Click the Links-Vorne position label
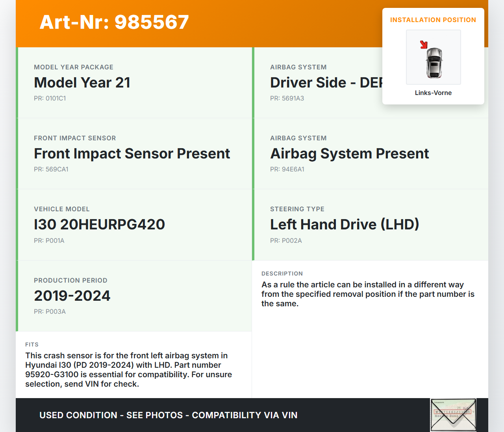 coord(433,93)
